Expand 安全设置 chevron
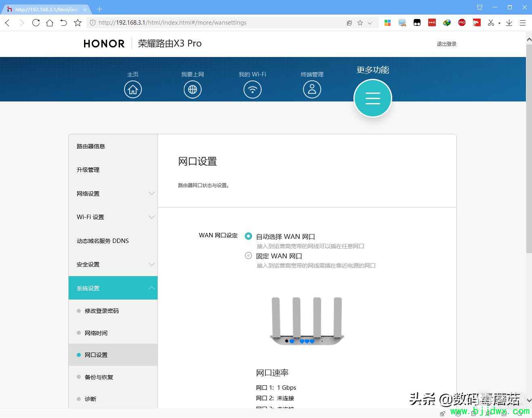 coord(151,264)
